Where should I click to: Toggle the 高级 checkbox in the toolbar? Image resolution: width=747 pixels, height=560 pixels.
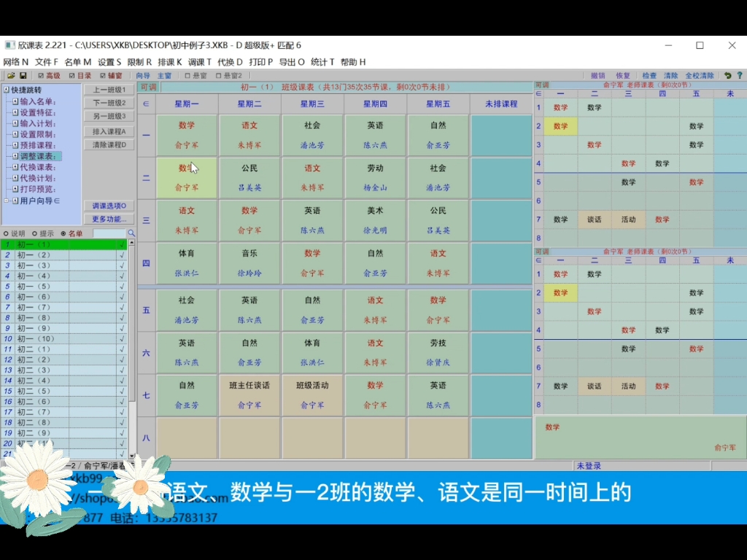point(41,76)
